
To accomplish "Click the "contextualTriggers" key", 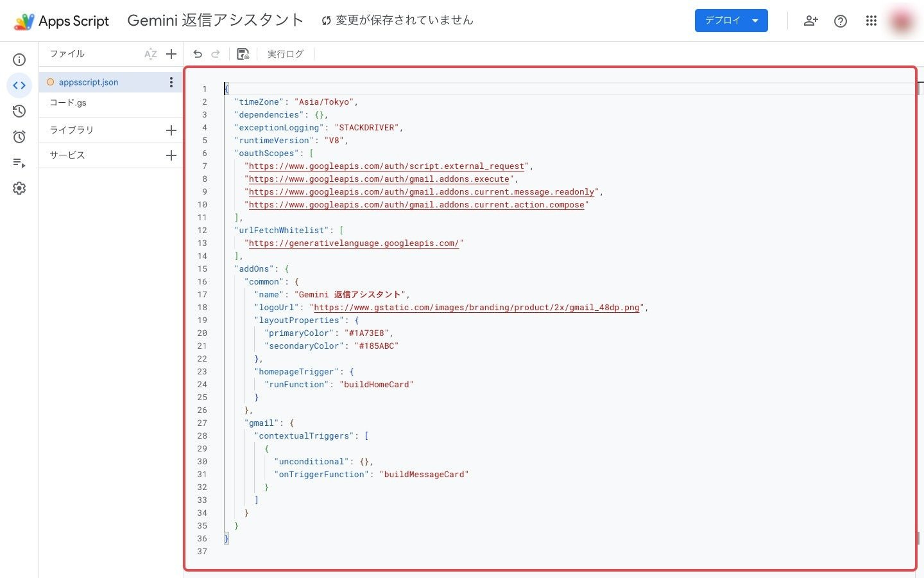I will point(304,436).
